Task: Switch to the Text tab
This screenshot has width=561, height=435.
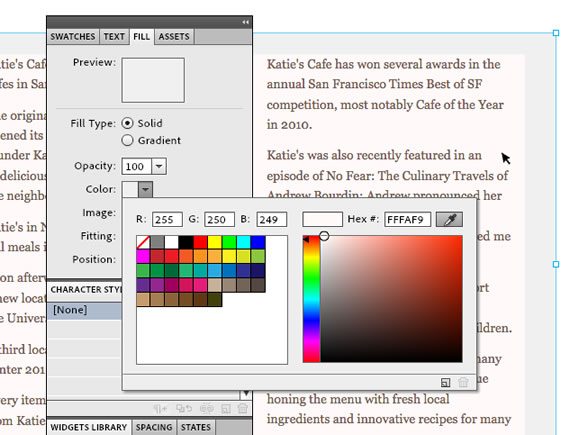Action: tap(114, 36)
